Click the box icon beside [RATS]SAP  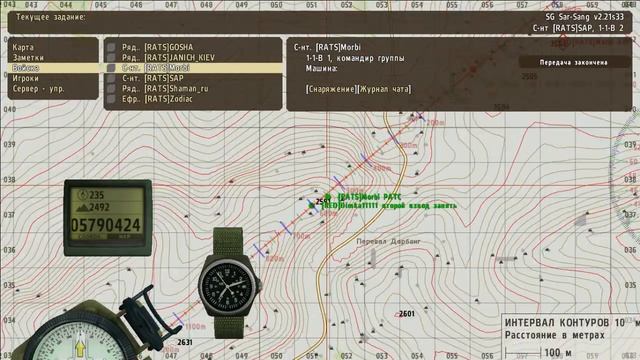coord(111,78)
